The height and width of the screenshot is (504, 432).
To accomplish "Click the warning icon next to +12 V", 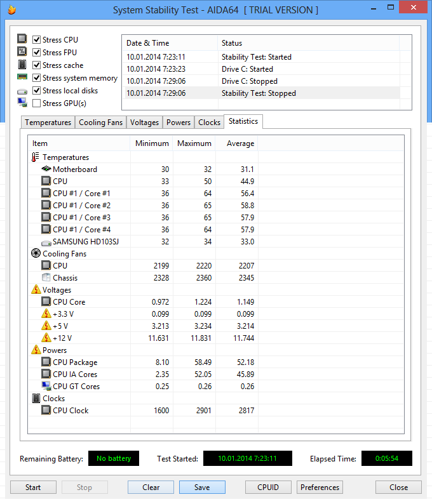I will point(46,338).
